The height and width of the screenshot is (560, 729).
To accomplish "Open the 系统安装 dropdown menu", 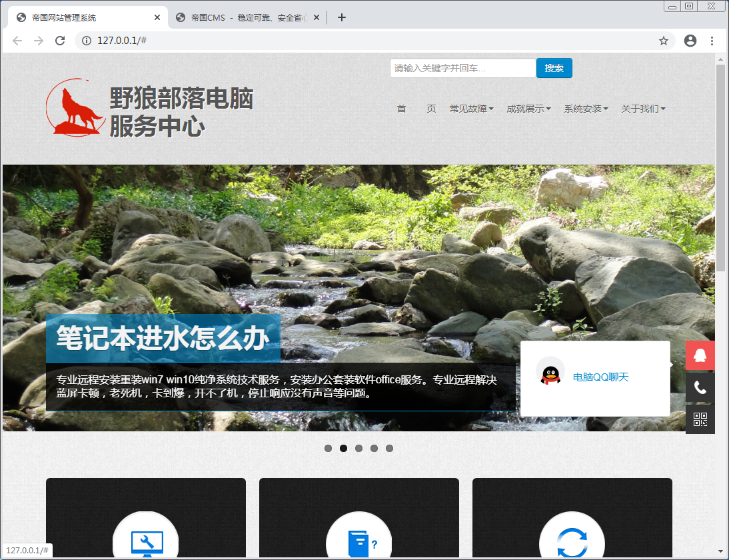I will click(586, 109).
